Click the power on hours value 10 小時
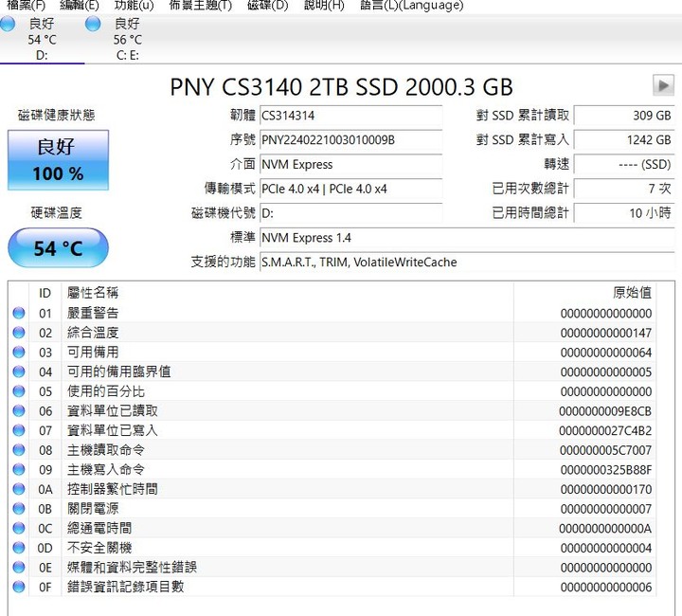This screenshot has width=682, height=616. [x=624, y=213]
